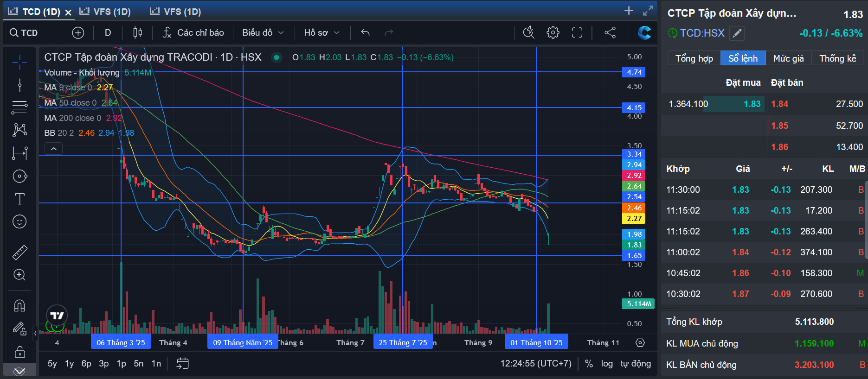Image resolution: width=868 pixels, height=379 pixels.
Task: Share the chart snapshot
Action: pos(610,32)
